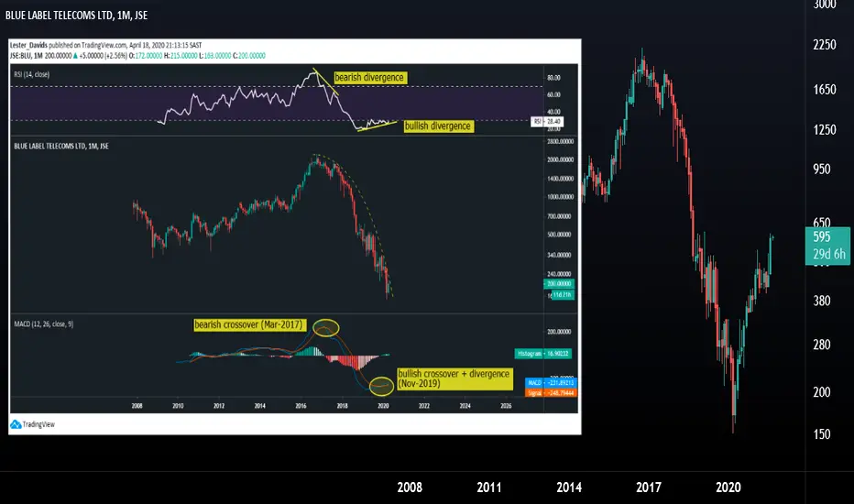
Task: Click the JSE:BLU, 1M symbol text
Action: (27, 56)
